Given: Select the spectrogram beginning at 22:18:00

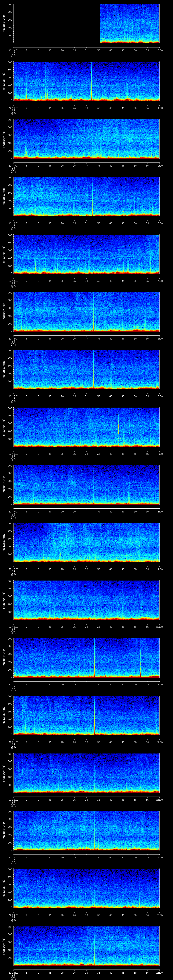Looking at the screenshot, I should 87,543.
